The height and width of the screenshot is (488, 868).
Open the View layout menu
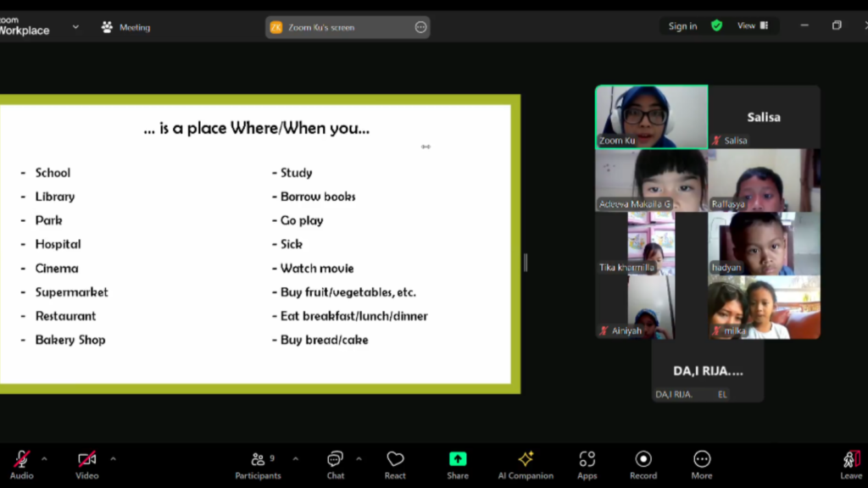[x=751, y=26]
